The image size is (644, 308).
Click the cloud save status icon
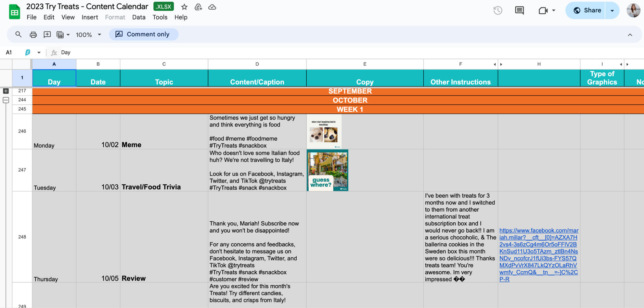tap(212, 7)
